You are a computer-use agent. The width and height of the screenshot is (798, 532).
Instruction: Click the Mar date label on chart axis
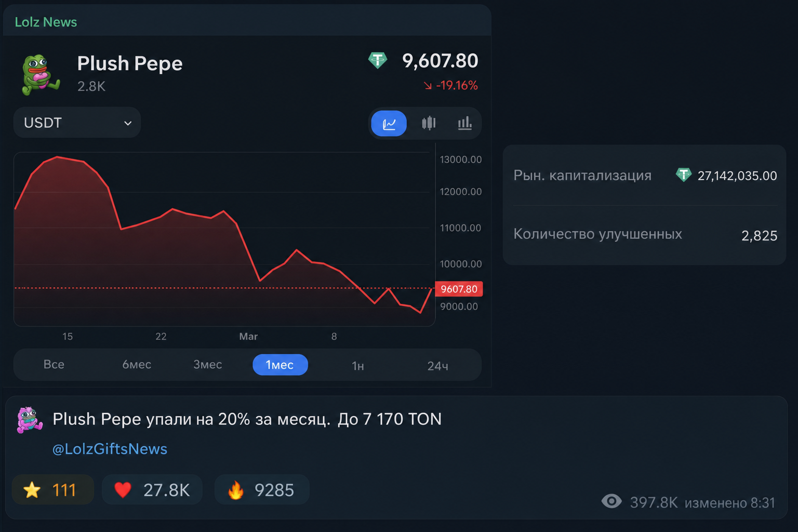pyautogui.click(x=248, y=337)
